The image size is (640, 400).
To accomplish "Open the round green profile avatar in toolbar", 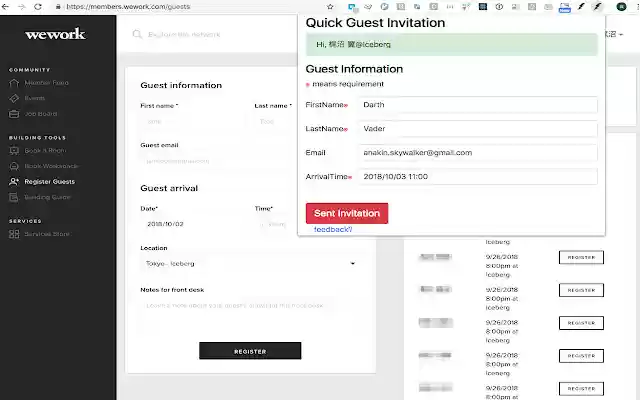I will [x=621, y=7].
